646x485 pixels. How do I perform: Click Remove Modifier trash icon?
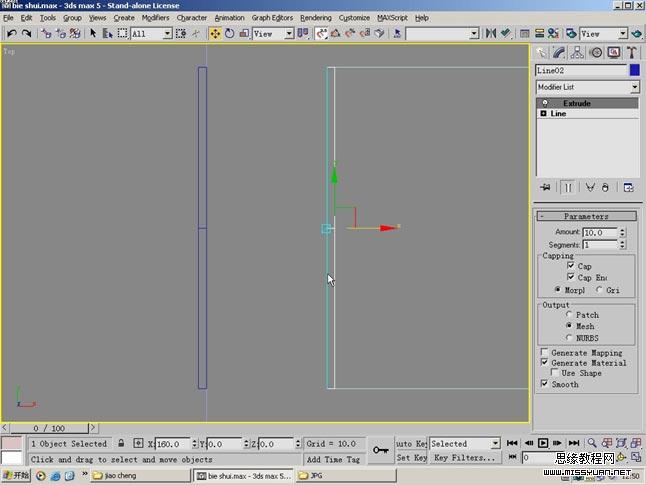pyautogui.click(x=605, y=187)
